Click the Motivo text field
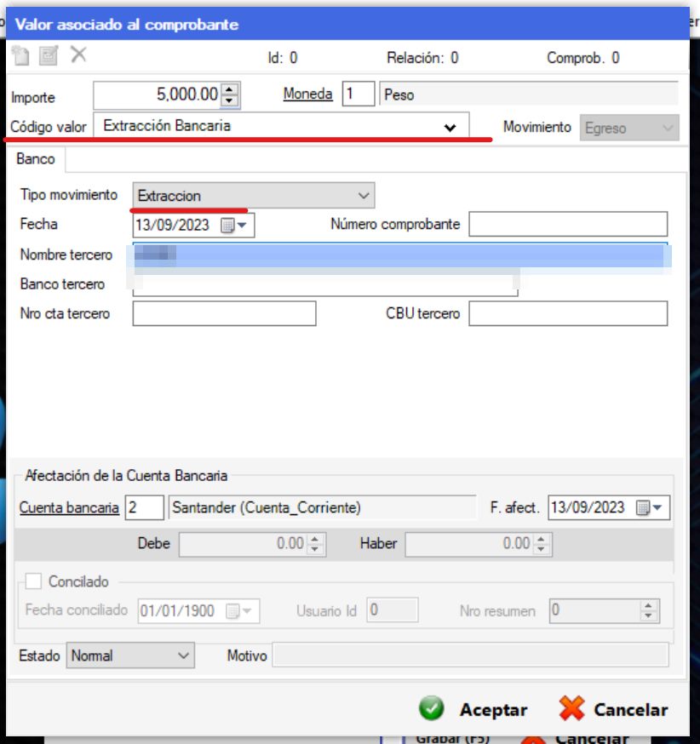Image resolution: width=700 pixels, height=744 pixels. pos(470,655)
